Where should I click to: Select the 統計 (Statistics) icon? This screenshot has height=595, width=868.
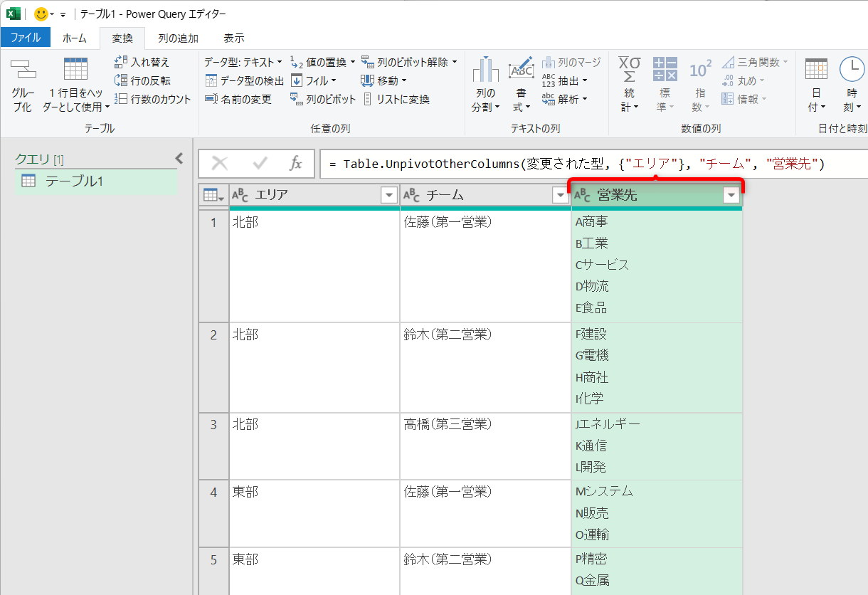coord(628,83)
